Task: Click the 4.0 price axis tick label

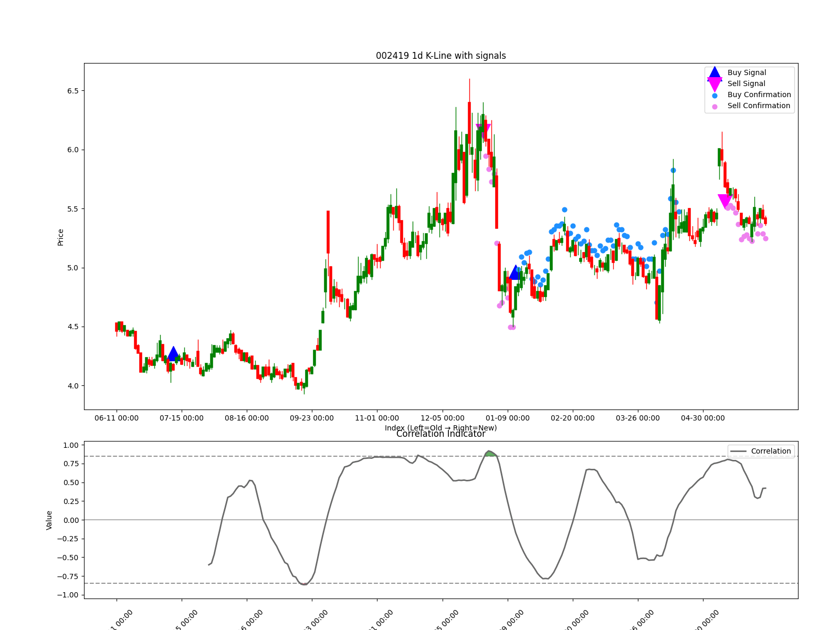Action: coord(72,386)
